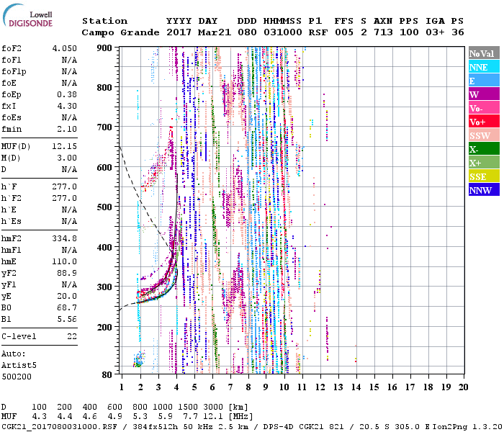The width and height of the screenshot is (504, 432).
Task: Select the NoVal legend swatch
Action: [483, 53]
